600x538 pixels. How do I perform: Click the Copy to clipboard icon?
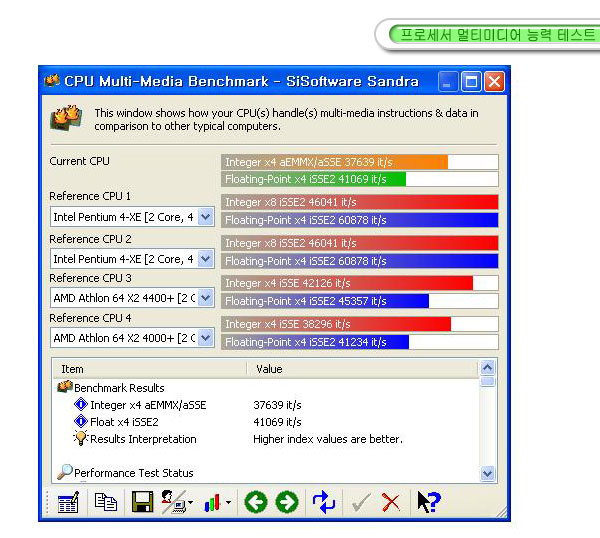point(105,502)
